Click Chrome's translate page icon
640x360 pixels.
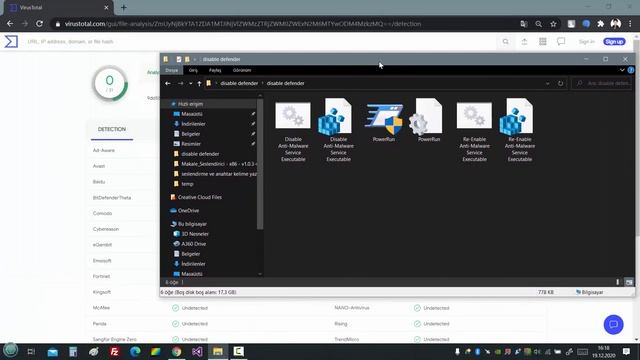524,24
